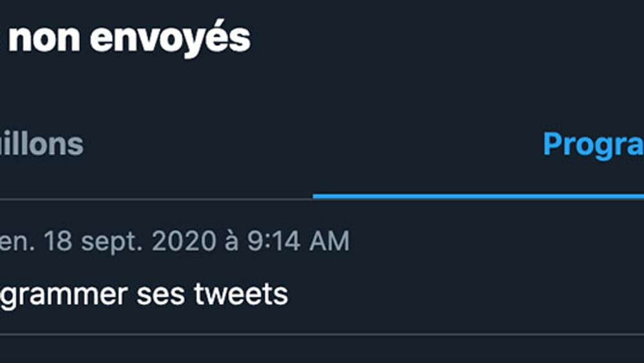The height and width of the screenshot is (363, 644).
Task: Click the "AM" indicator in the timestamp
Action: click(x=328, y=241)
